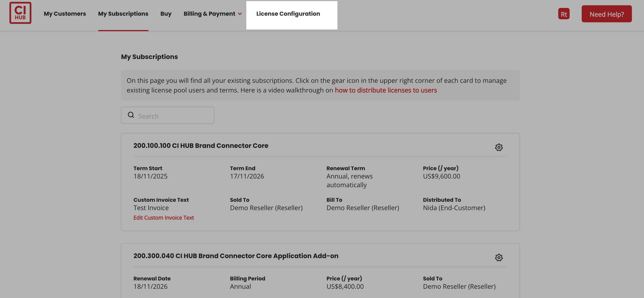
Task: Click the 200.100.100 Brand Connector Core title
Action: coord(201,146)
